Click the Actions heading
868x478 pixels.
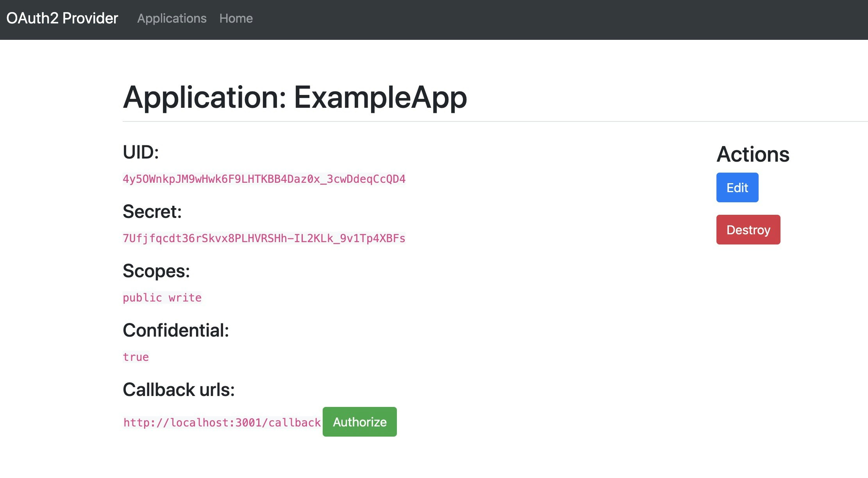coord(753,154)
